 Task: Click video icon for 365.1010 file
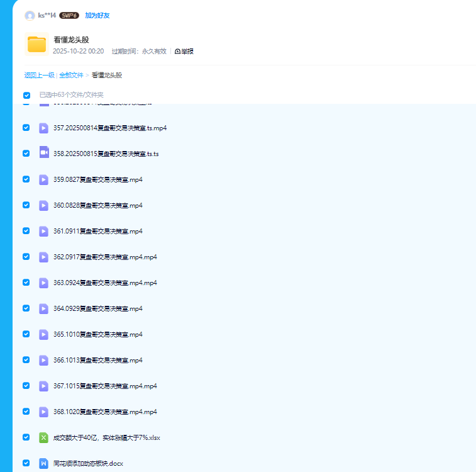point(43,334)
